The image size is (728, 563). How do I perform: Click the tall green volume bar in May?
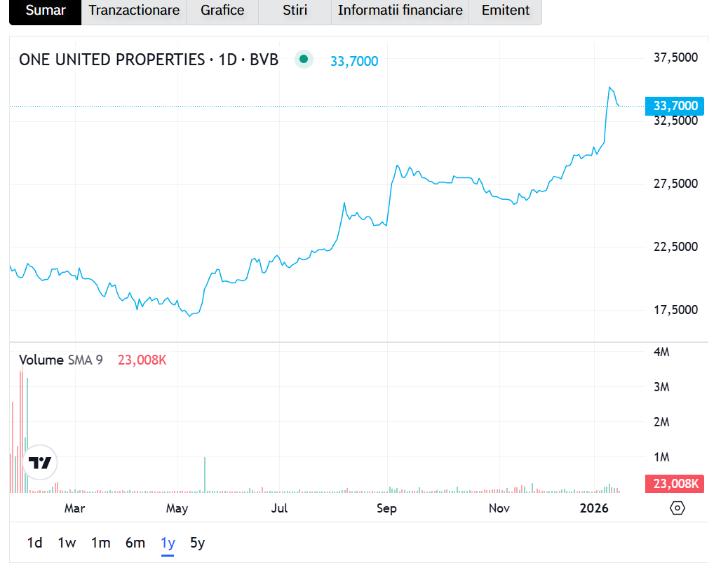click(205, 475)
